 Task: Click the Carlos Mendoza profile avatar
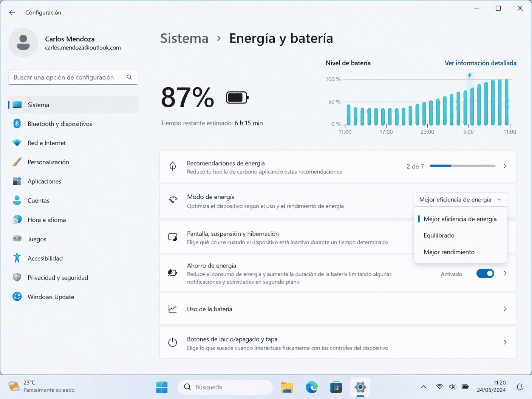point(23,43)
